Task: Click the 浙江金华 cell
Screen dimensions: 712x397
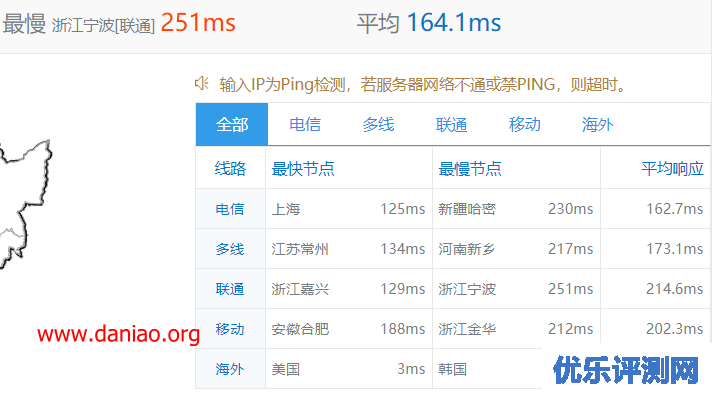Action: tap(467, 329)
